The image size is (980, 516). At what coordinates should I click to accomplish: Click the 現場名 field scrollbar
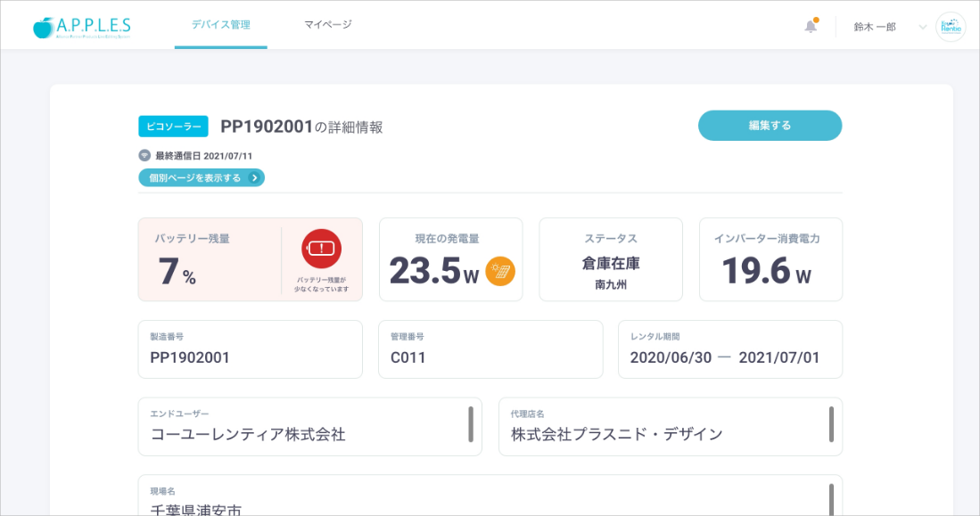[831, 498]
